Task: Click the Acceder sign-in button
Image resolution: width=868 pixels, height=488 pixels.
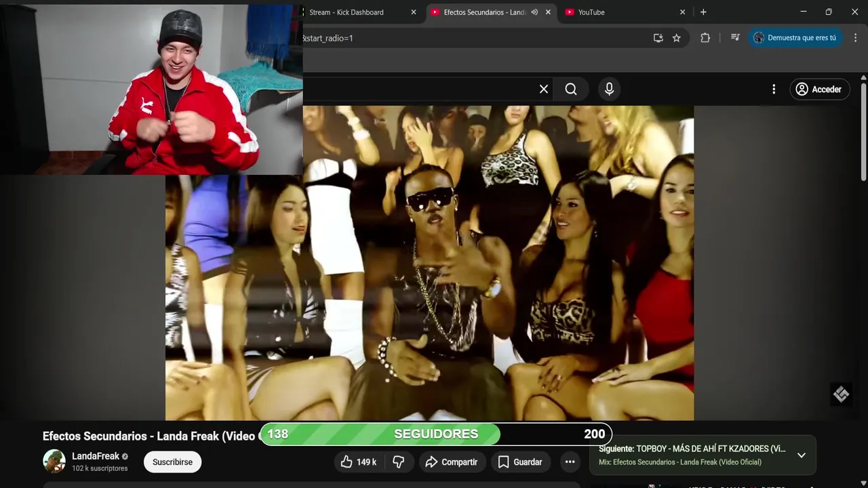Action: (819, 89)
